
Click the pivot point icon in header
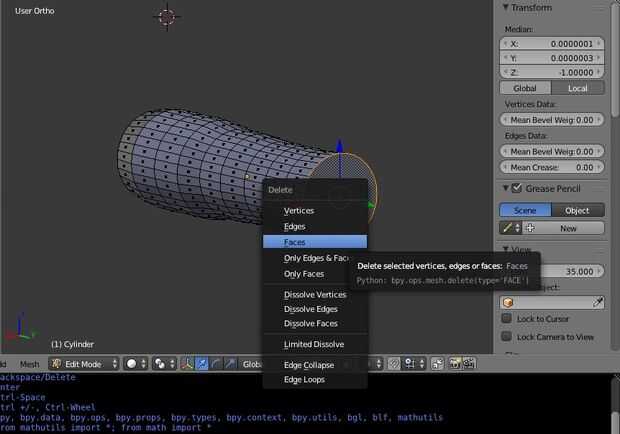(x=160, y=364)
